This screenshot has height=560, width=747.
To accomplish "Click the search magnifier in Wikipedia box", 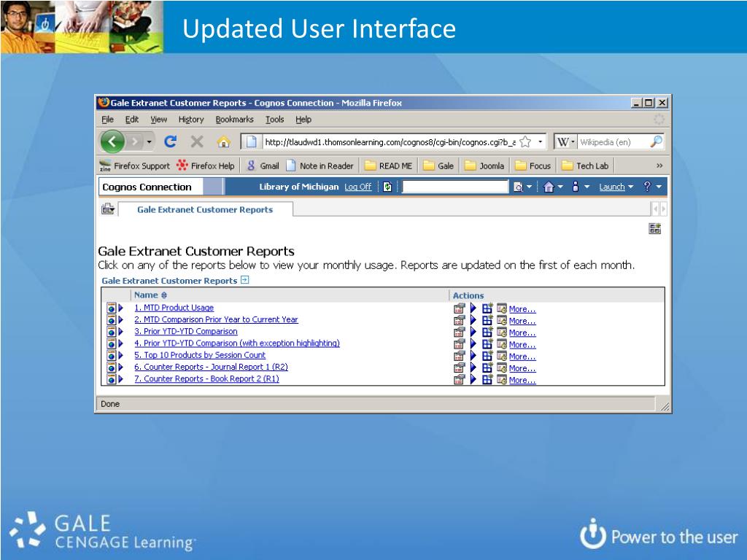I will pyautogui.click(x=656, y=141).
